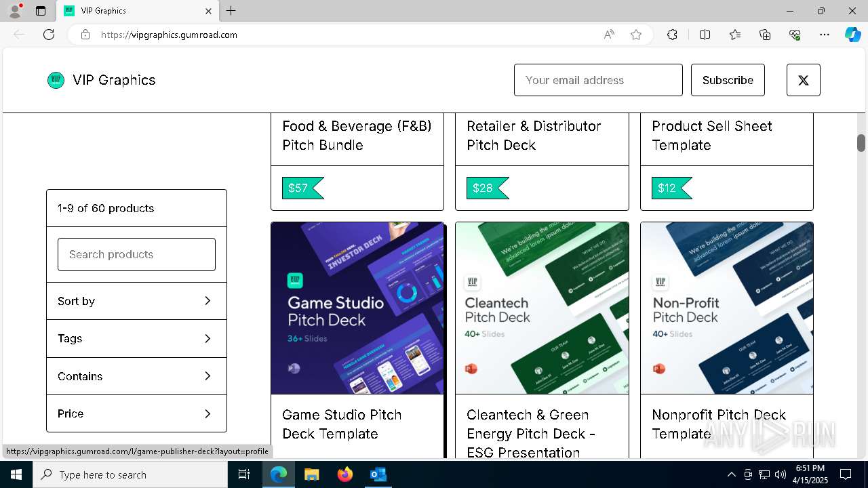Open the Extensions puzzle icon
Viewport: 868px width, 488px height.
point(672,35)
